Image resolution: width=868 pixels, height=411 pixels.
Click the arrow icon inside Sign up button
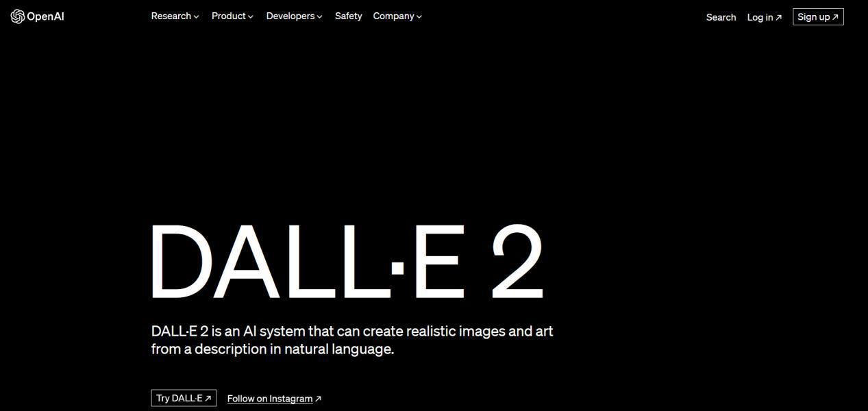[835, 17]
